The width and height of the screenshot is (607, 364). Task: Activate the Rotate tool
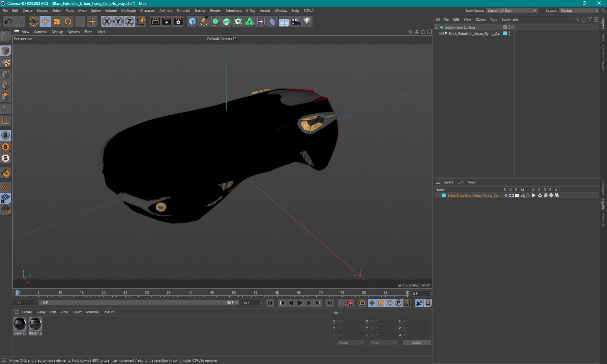[68, 21]
